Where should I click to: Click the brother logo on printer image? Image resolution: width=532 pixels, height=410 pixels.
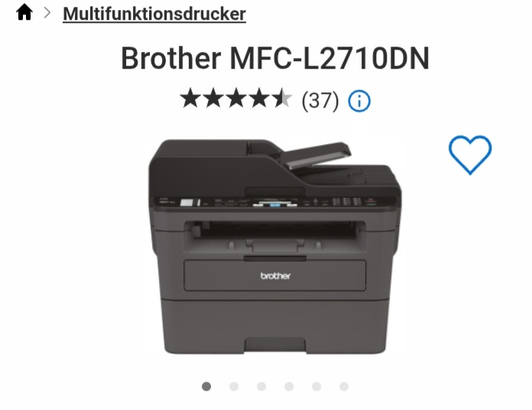coord(275,276)
